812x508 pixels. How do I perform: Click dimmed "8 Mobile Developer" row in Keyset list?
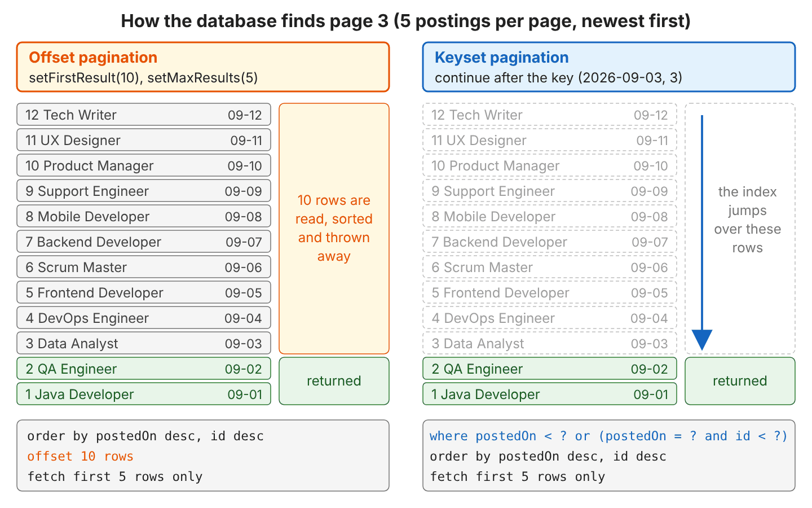[550, 216]
